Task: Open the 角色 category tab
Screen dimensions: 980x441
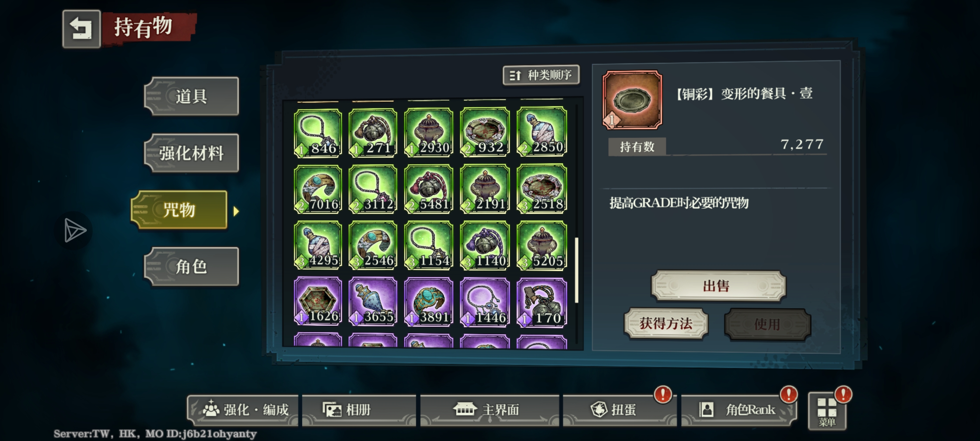Action: tap(191, 266)
